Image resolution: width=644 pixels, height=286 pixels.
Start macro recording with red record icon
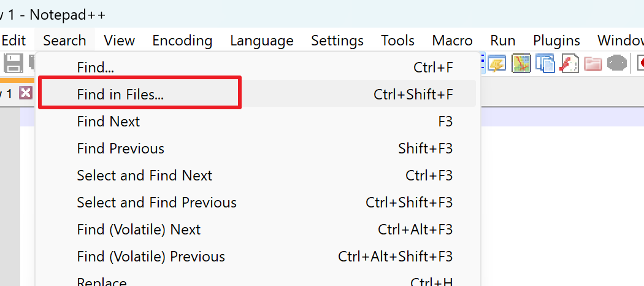click(x=640, y=64)
